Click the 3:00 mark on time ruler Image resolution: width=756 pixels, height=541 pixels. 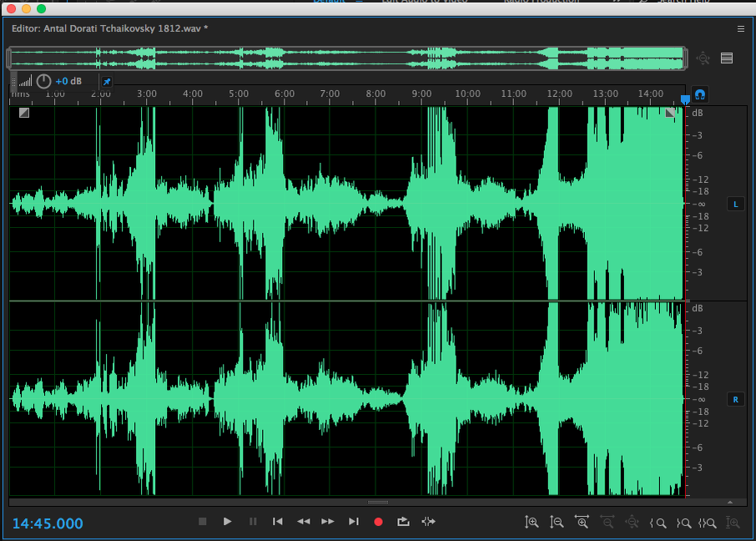point(147,94)
